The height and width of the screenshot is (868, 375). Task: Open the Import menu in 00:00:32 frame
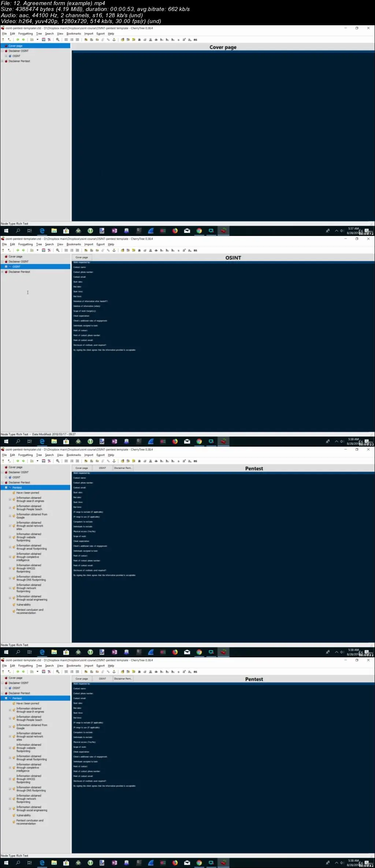tap(89, 455)
